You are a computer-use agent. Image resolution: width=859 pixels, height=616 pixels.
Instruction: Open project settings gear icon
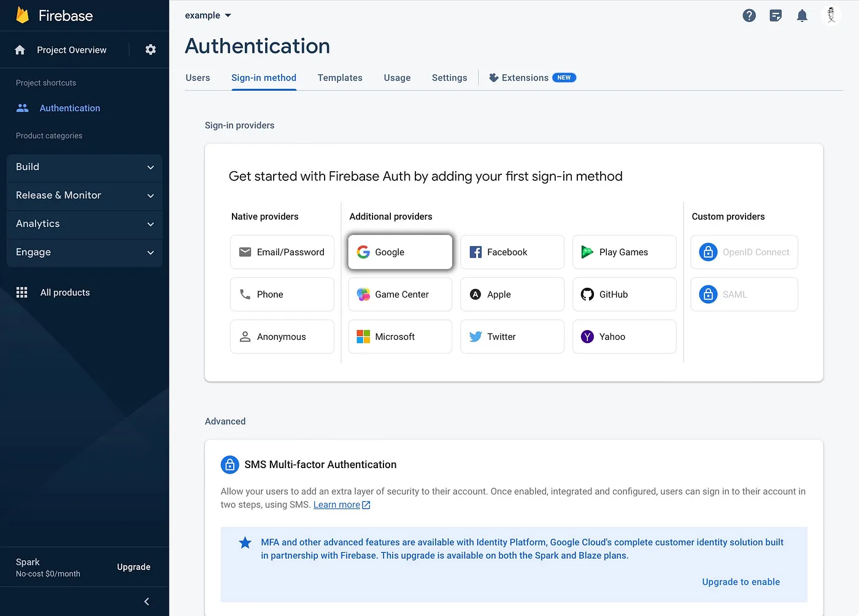150,50
